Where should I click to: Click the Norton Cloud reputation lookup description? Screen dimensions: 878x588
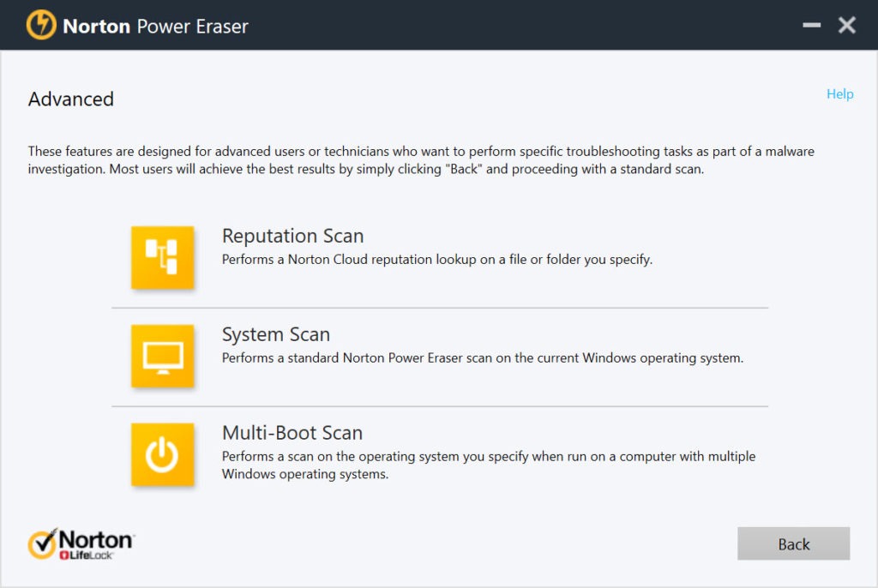(x=436, y=259)
